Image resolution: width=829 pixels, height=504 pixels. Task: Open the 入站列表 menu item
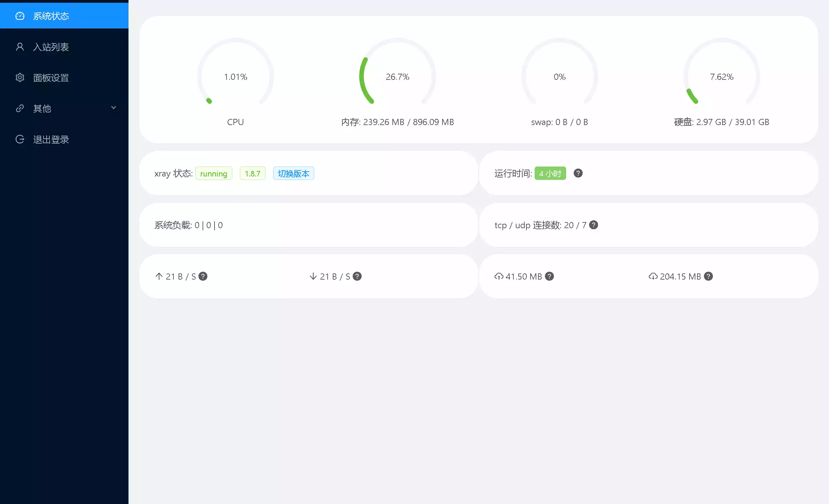tap(51, 47)
